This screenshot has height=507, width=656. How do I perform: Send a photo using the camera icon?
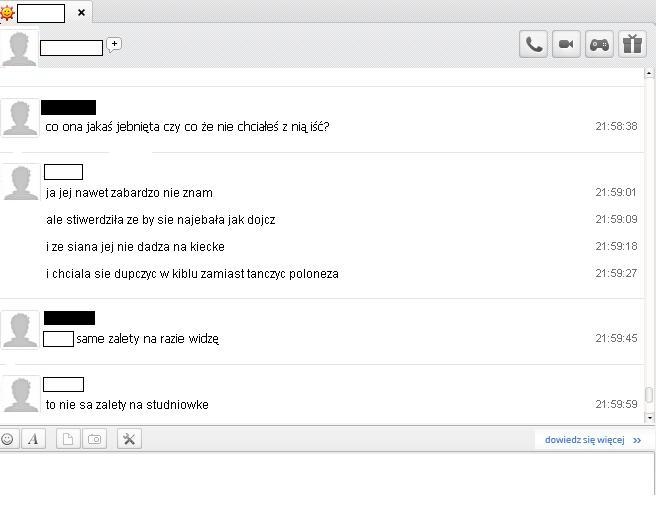pos(95,439)
